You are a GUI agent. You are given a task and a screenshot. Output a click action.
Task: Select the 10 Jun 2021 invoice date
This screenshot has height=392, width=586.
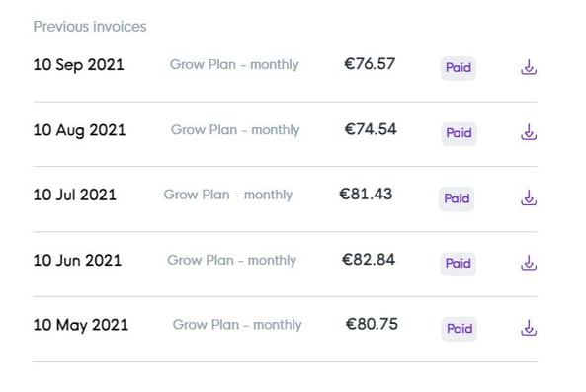(77, 261)
